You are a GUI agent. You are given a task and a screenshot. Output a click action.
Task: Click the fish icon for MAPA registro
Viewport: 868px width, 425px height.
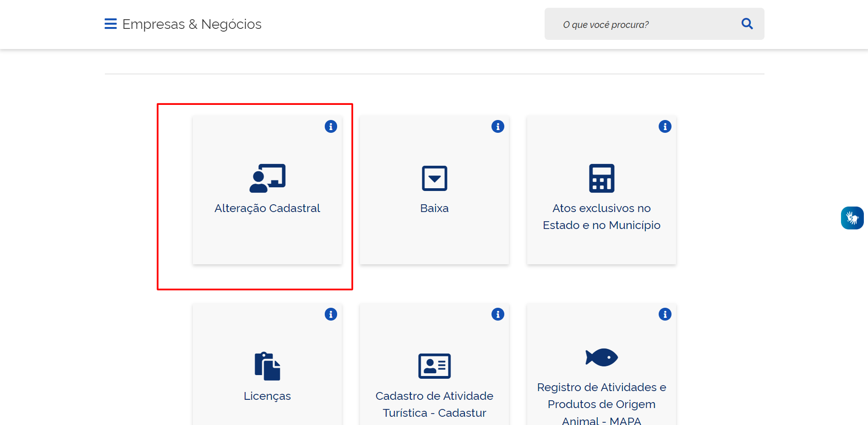click(602, 357)
